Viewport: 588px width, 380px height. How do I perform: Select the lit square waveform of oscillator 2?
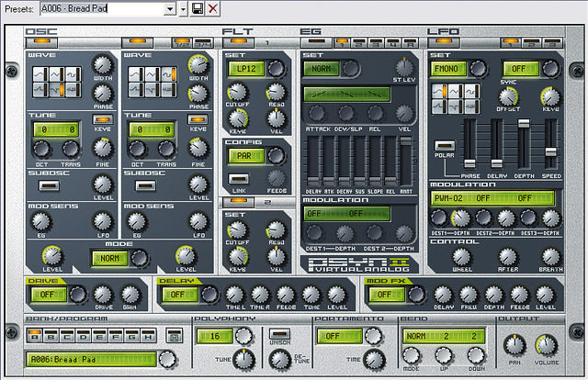click(x=169, y=74)
